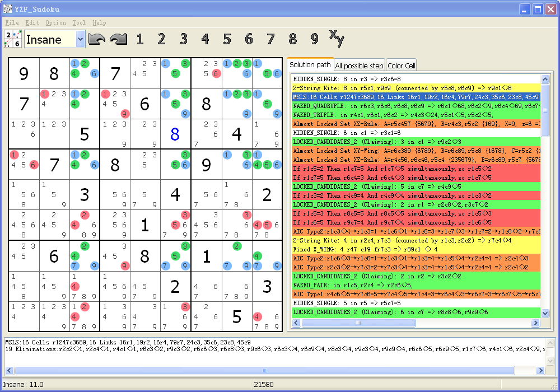The height and width of the screenshot is (392, 560).
Task: Select digit 8 in toolbar
Action: click(x=293, y=39)
